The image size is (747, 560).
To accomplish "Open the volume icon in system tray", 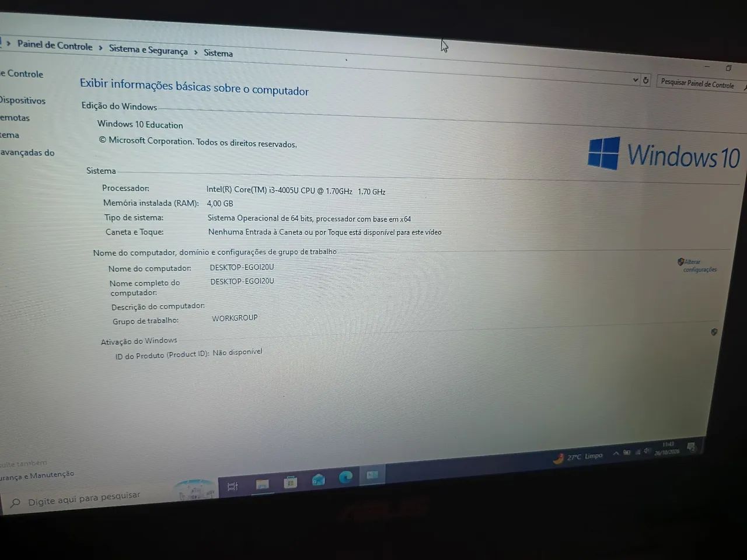I will point(647,450).
